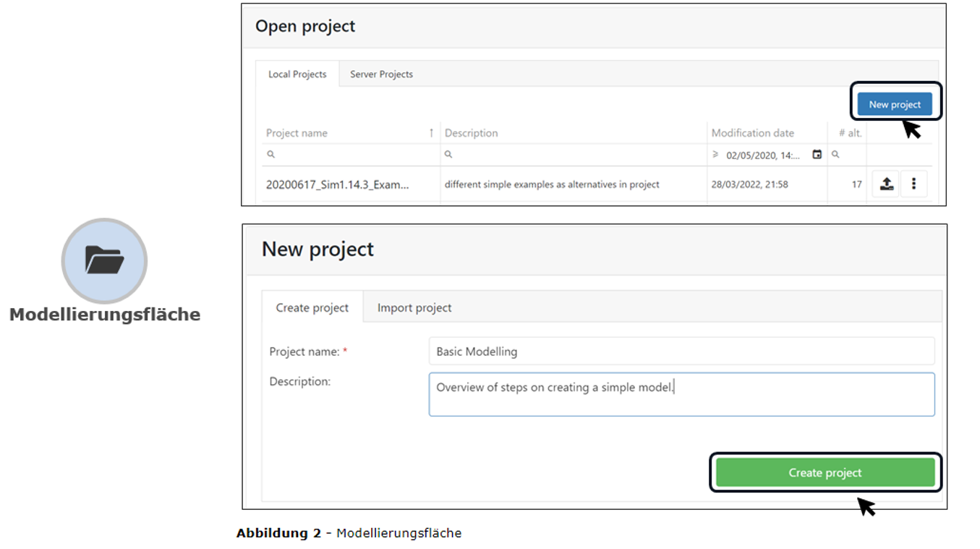Screen dimensions: 980x549
Task: Sort by the Description column header
Action: [471, 133]
